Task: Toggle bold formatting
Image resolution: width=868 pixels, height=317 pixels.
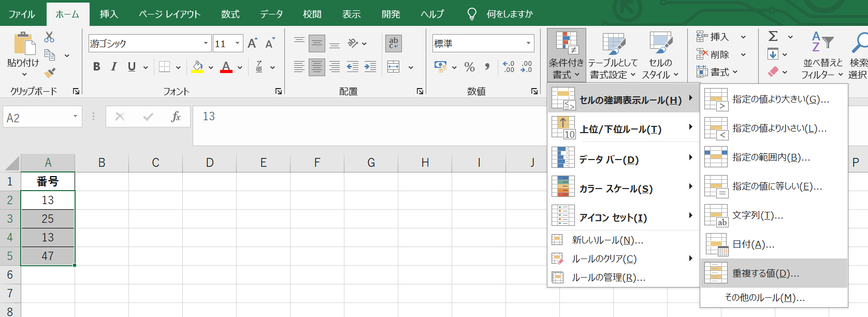Action: click(x=97, y=67)
